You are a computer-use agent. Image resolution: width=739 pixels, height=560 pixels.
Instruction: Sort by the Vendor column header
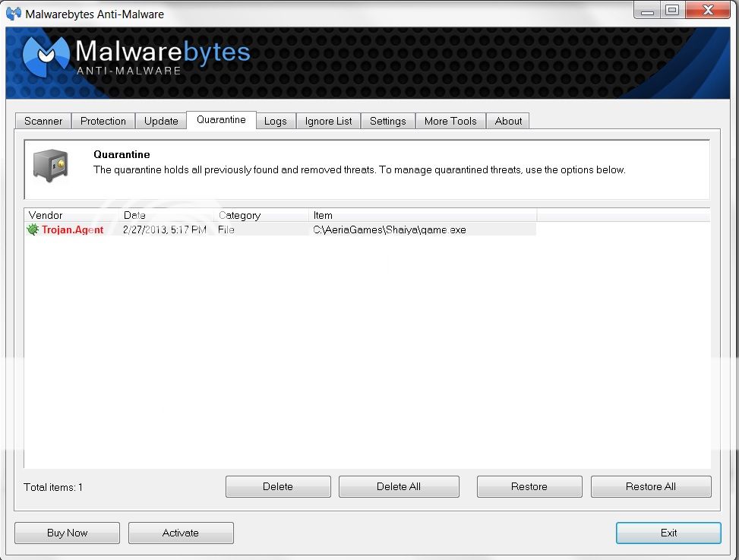pyautogui.click(x=71, y=215)
